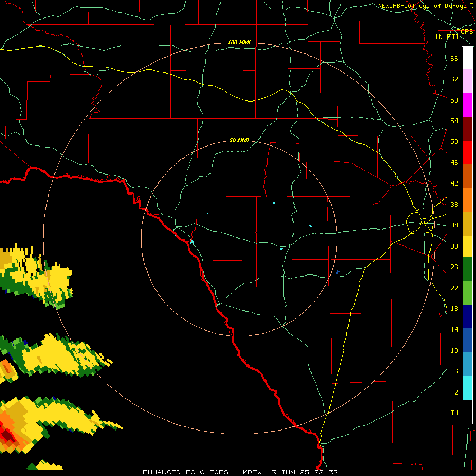Select the 6 value on the legend
The height and width of the screenshot is (476, 476).
[456, 371]
